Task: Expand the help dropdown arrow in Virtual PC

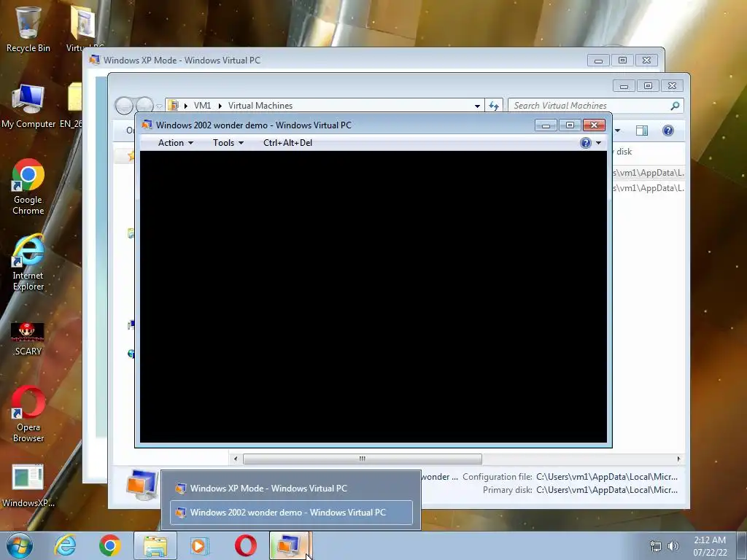Action: [x=598, y=143]
